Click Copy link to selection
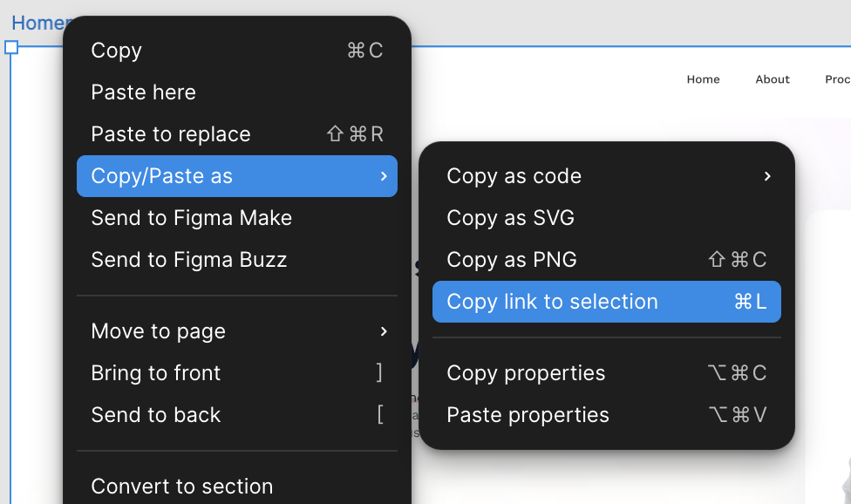 click(553, 302)
